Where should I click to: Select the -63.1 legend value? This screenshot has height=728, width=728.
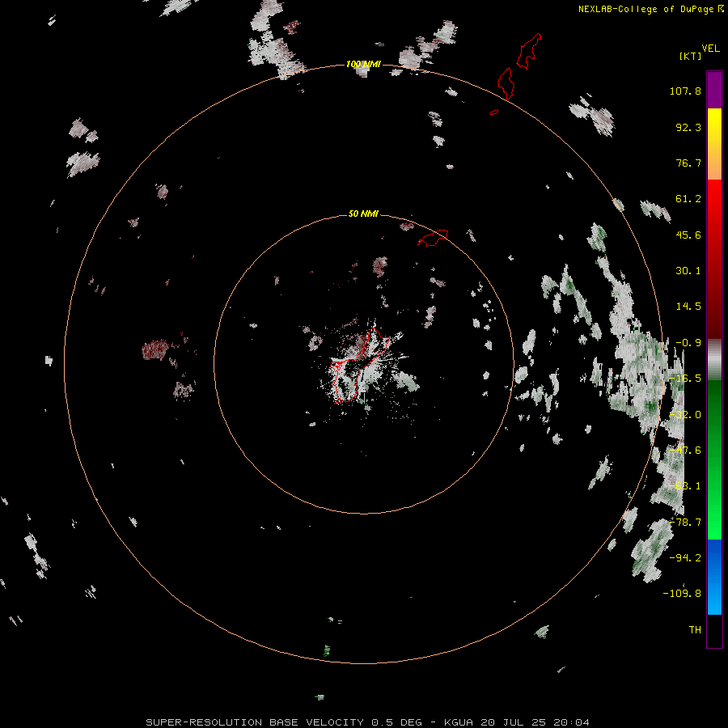(x=685, y=486)
